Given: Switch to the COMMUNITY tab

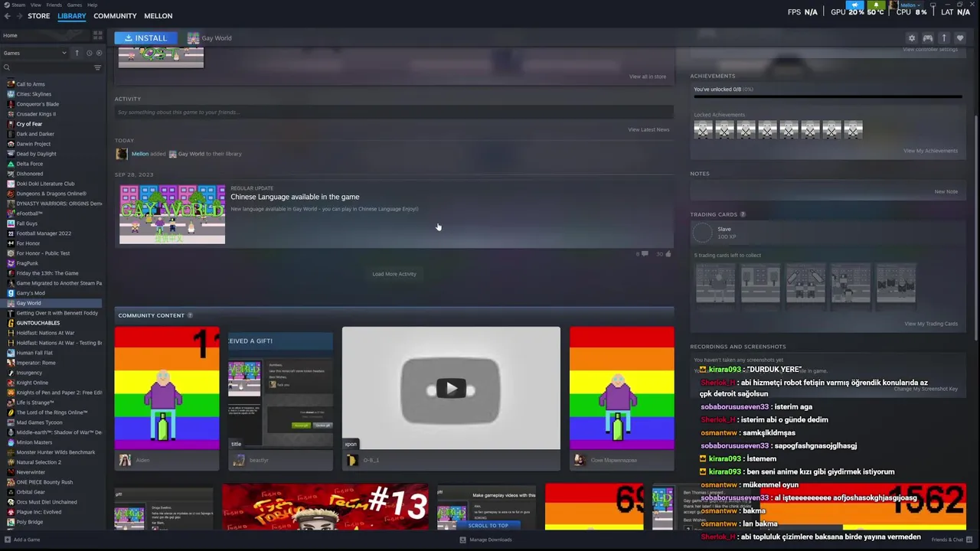Looking at the screenshot, I should [115, 15].
